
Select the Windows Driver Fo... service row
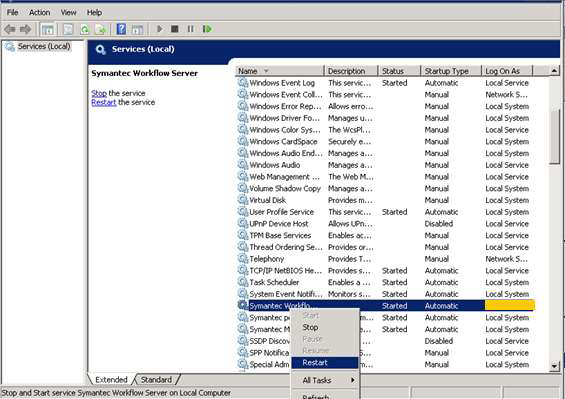coord(386,118)
